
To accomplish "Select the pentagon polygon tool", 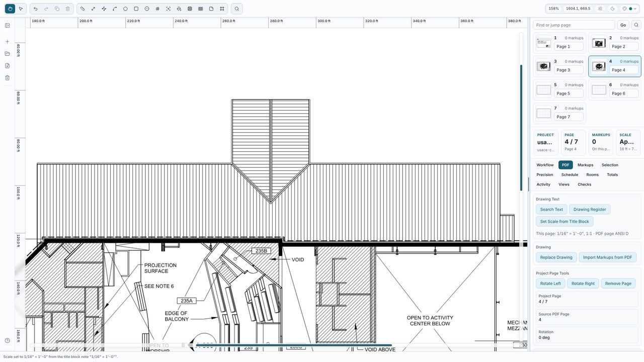I will (125, 9).
